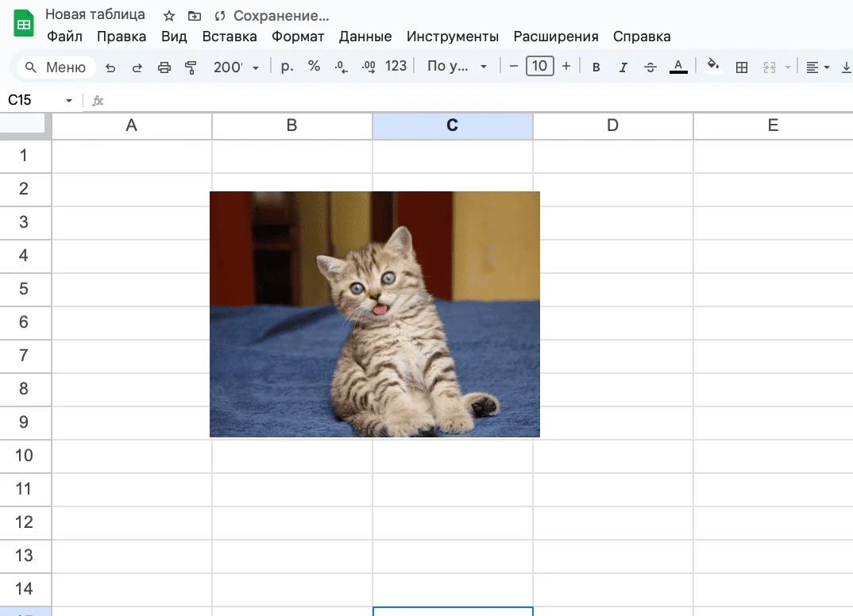The width and height of the screenshot is (853, 616).
Task: Print the spreadsheet
Action: [164, 67]
